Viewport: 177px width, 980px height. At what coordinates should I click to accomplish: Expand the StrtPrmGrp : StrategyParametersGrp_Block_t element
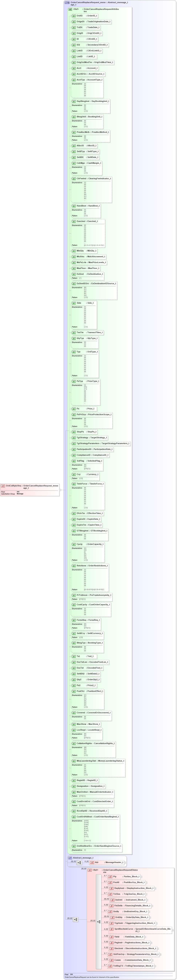point(161,954)
